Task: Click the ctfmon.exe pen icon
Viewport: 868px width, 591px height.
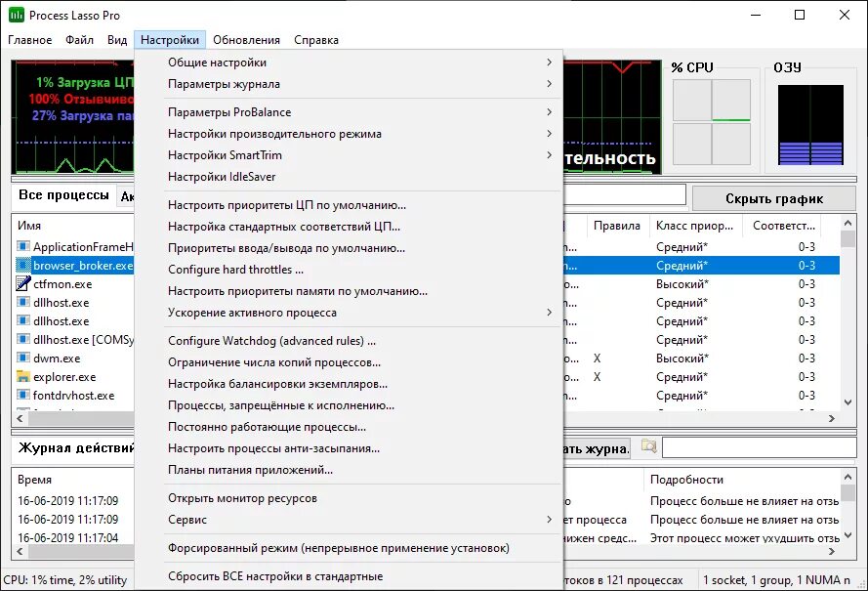Action: pyautogui.click(x=23, y=283)
